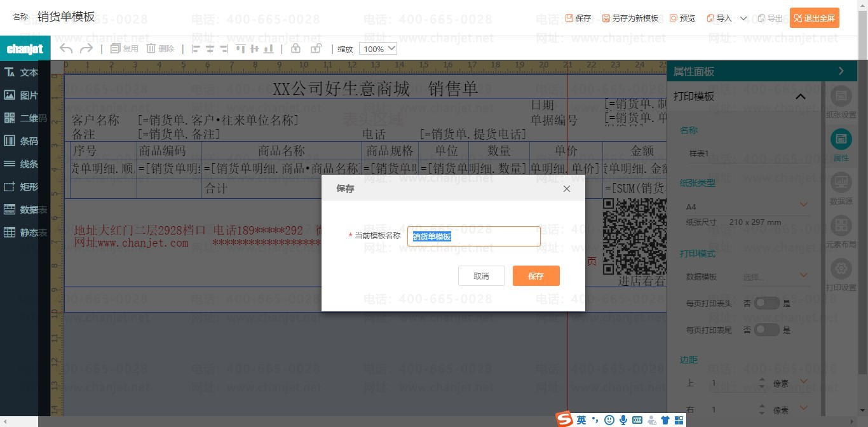Align selected elements to the top
Image resolution: width=868 pixels, height=427 pixels.
tap(240, 48)
